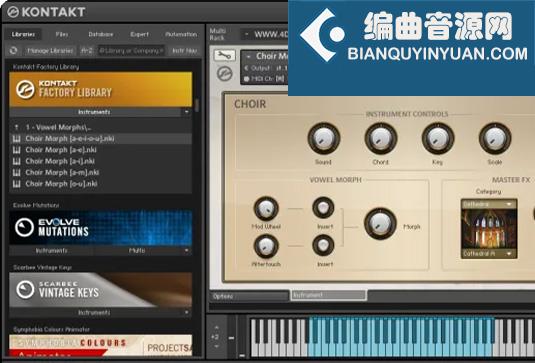Click the Symphobia Colours banner
The width and height of the screenshot is (535, 363).
tap(101, 345)
